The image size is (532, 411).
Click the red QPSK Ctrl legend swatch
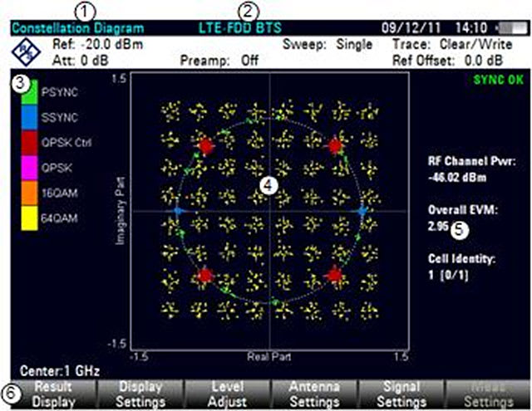[30, 143]
